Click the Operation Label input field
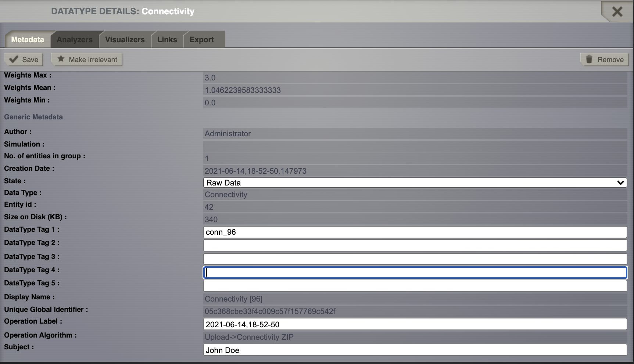 (415, 324)
